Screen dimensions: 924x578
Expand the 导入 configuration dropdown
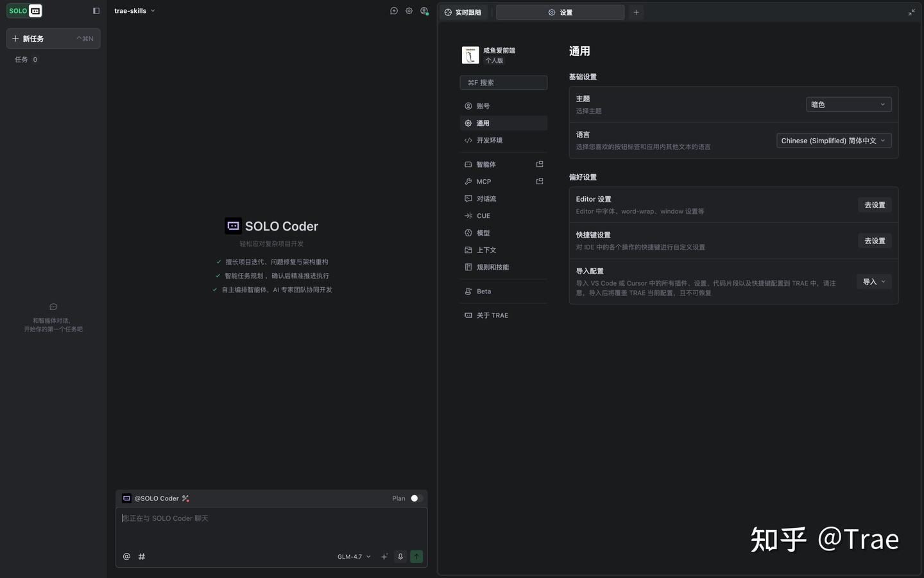874,282
